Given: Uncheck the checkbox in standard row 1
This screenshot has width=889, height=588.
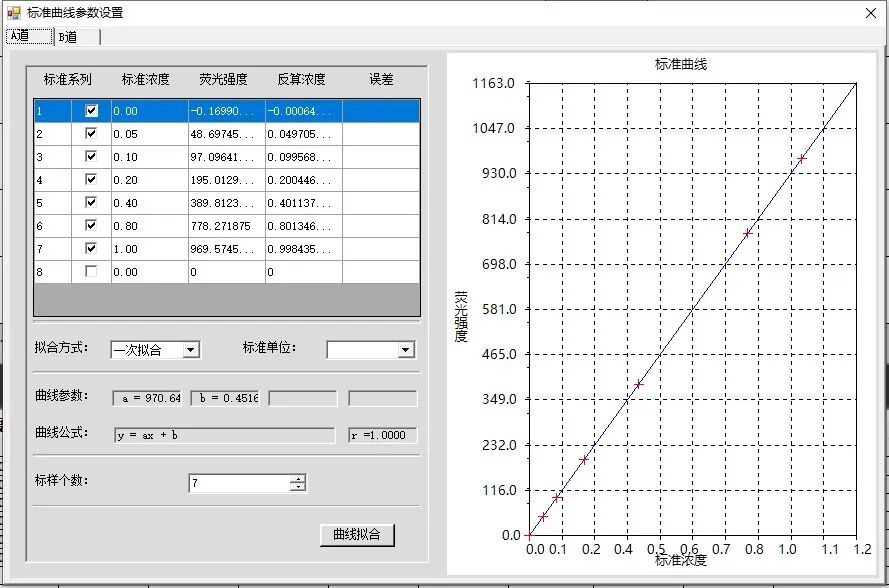Looking at the screenshot, I should coord(91,111).
